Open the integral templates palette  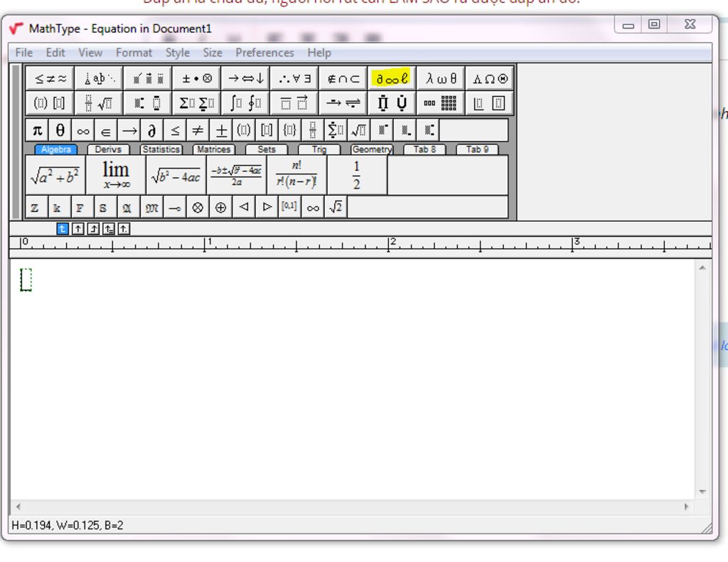pyautogui.click(x=245, y=102)
